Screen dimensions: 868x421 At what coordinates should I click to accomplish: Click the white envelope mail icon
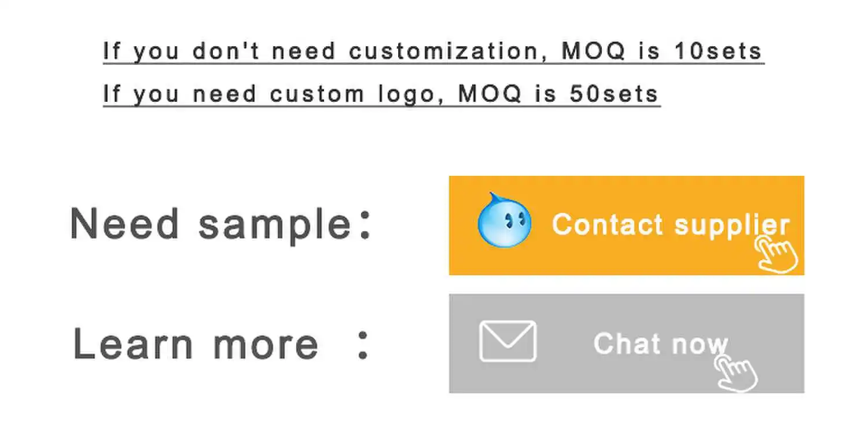tap(507, 341)
